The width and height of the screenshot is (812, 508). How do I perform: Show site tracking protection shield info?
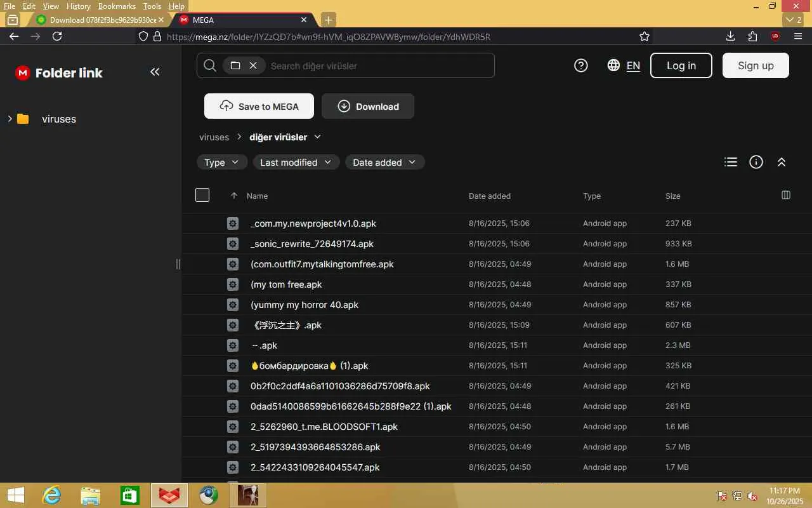(143, 36)
